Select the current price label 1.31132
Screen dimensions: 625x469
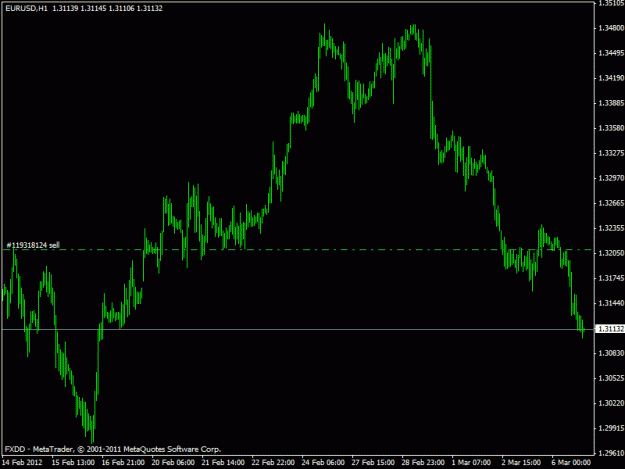tap(610, 329)
